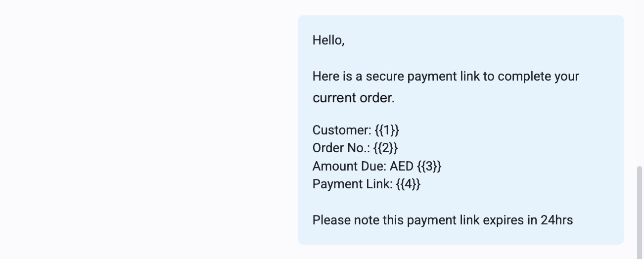Select the {{3}} amount placeholder
Image resolution: width=644 pixels, height=259 pixels.
click(429, 166)
